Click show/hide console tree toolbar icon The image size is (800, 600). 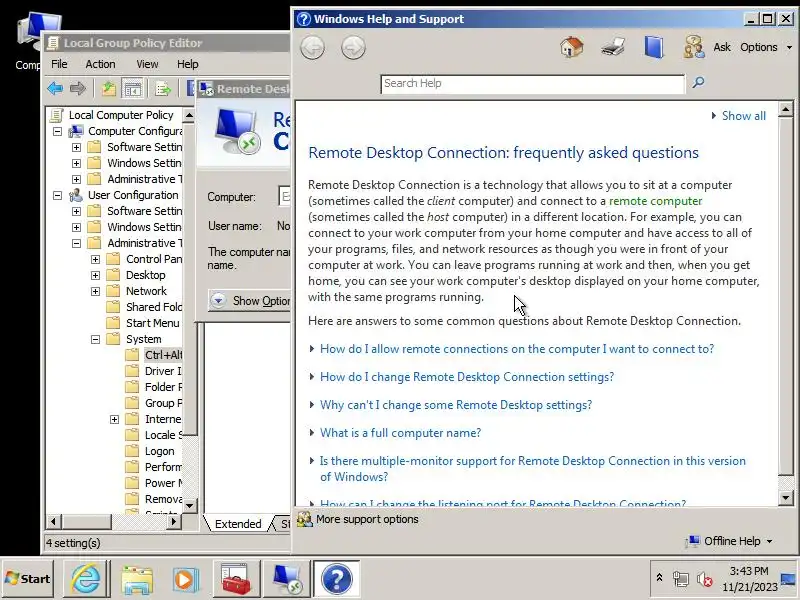(x=133, y=88)
